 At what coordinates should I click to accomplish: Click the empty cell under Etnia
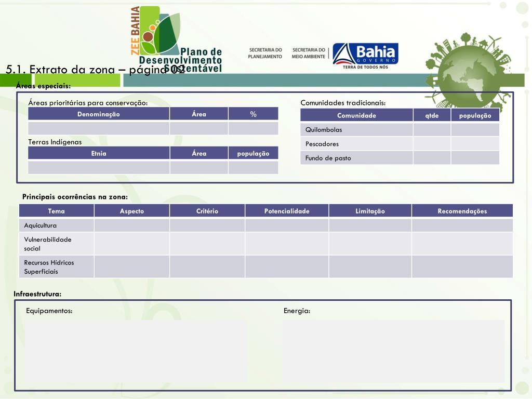click(98, 168)
